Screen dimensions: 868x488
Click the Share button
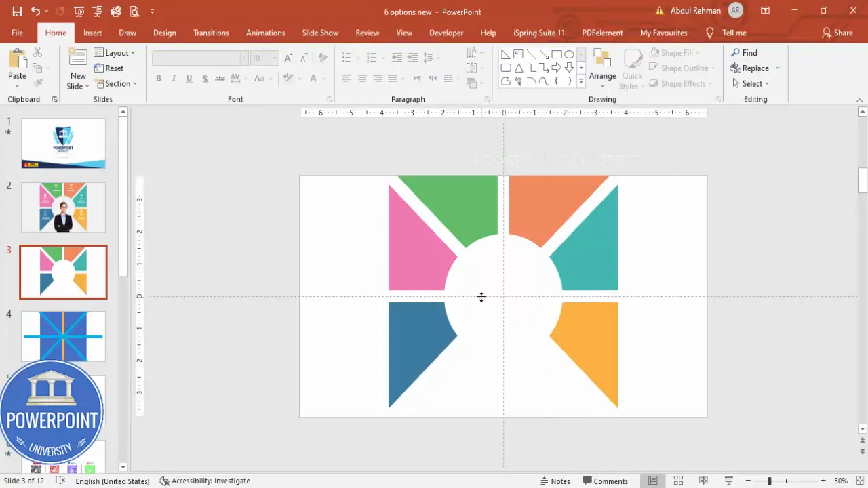837,33
